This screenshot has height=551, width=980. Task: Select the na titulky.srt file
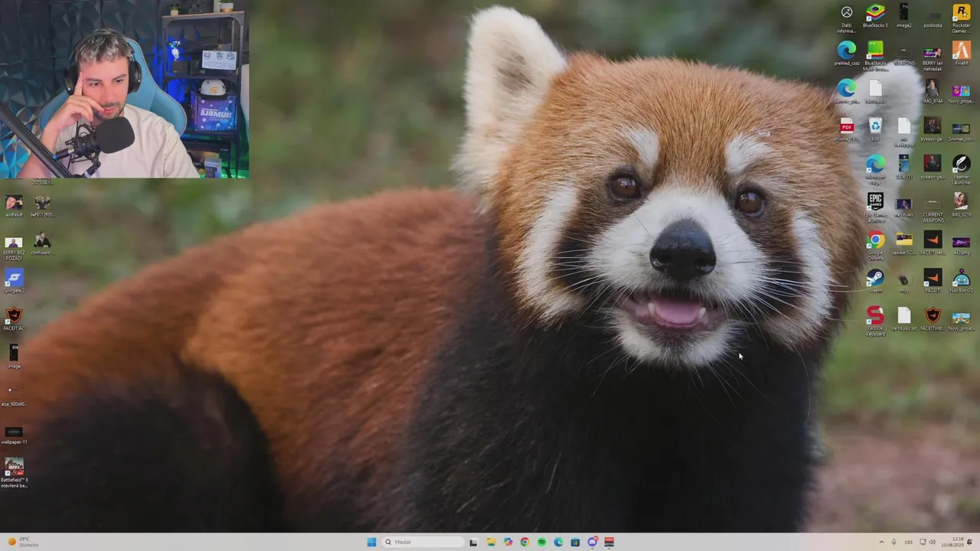(x=903, y=318)
